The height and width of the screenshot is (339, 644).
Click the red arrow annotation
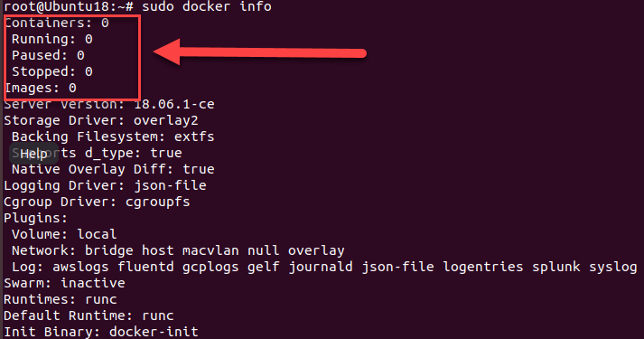click(259, 52)
